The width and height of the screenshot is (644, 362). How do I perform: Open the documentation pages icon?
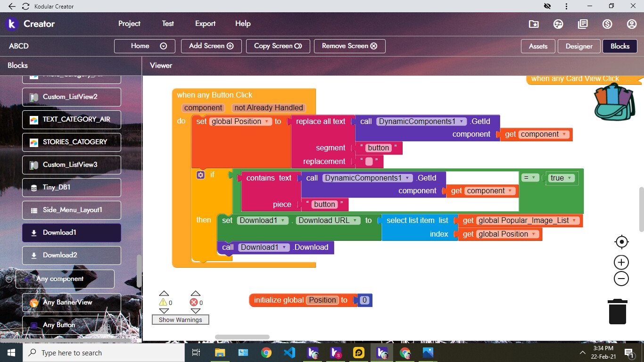[583, 24]
